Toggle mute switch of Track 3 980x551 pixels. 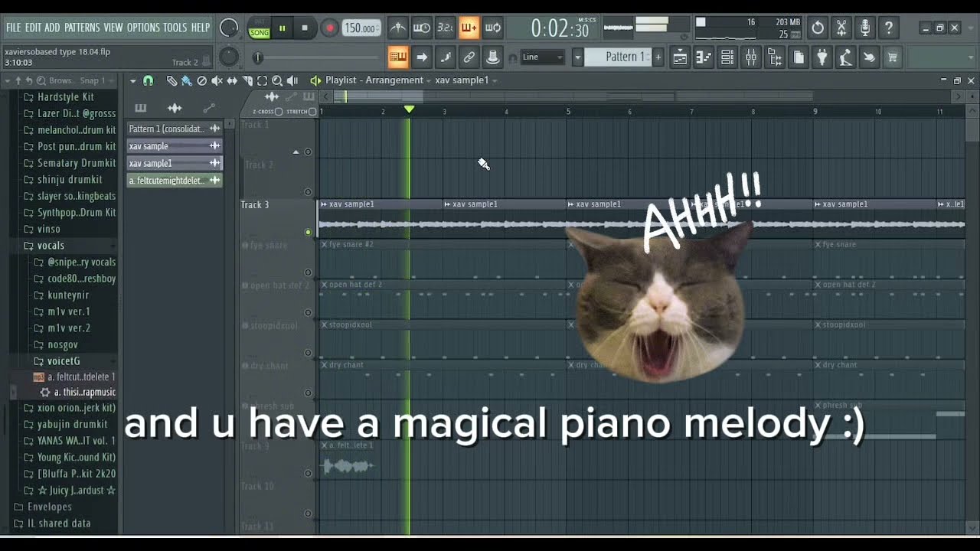pyautogui.click(x=308, y=232)
